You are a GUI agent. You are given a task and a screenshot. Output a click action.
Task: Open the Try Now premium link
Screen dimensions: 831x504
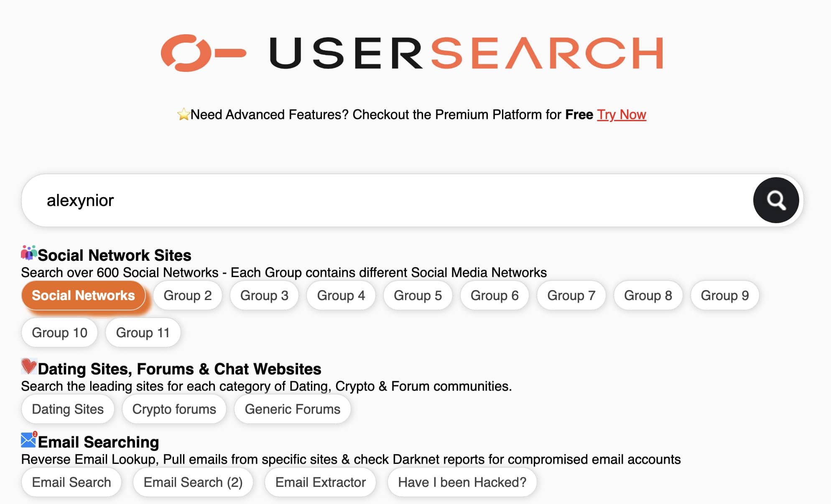pos(621,115)
